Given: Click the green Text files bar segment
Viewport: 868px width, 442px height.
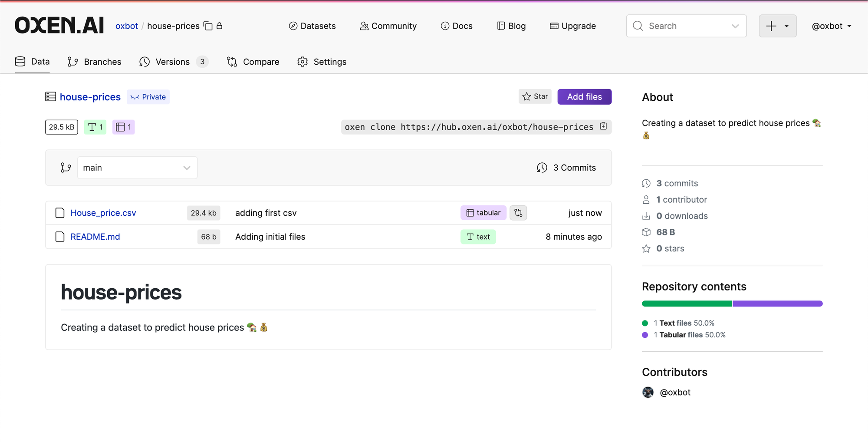Looking at the screenshot, I should [x=687, y=303].
